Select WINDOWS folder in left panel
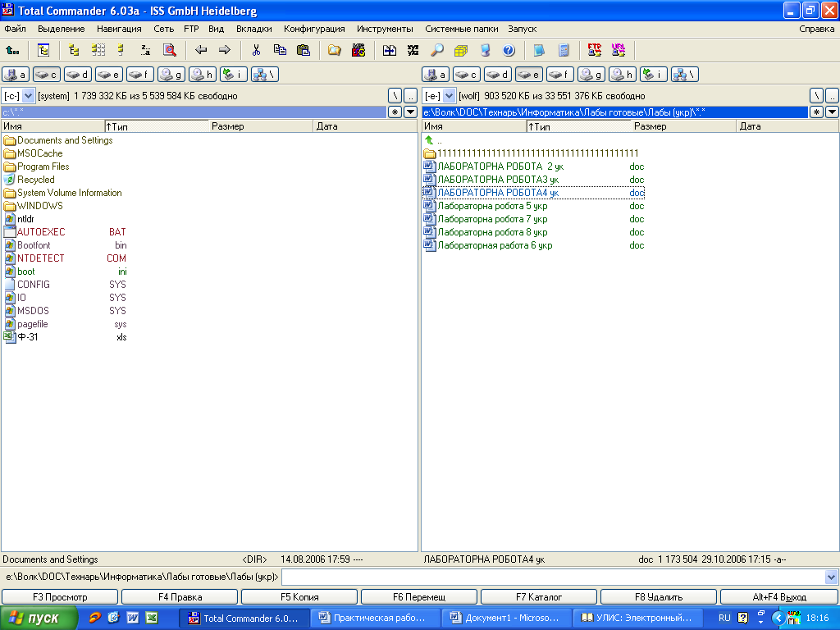 point(39,206)
